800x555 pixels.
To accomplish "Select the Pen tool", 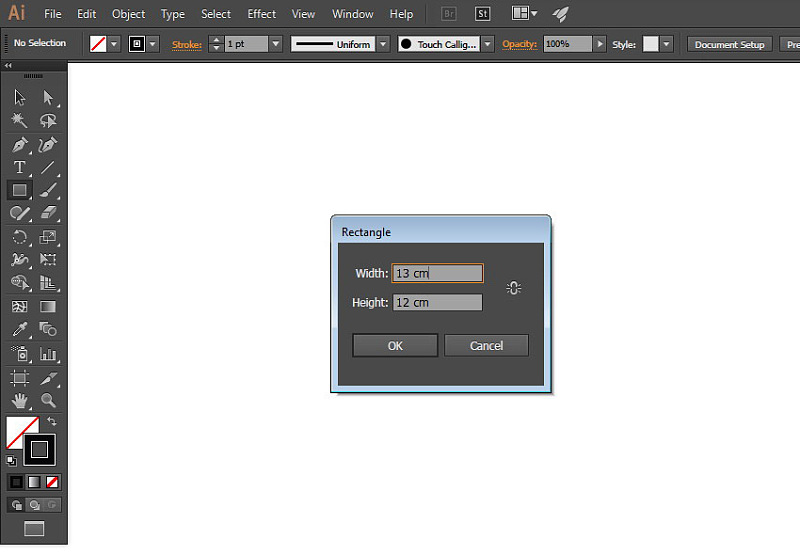I will coord(19,145).
